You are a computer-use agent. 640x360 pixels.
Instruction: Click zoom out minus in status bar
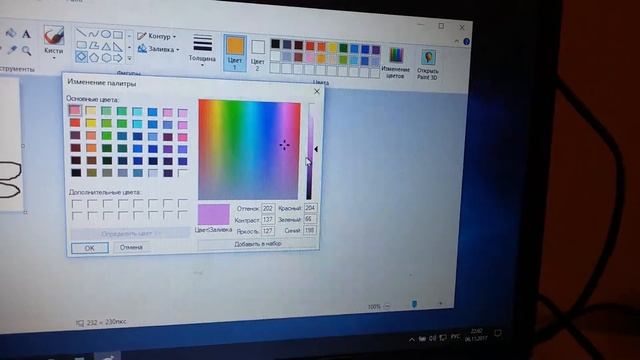pyautogui.click(x=387, y=306)
